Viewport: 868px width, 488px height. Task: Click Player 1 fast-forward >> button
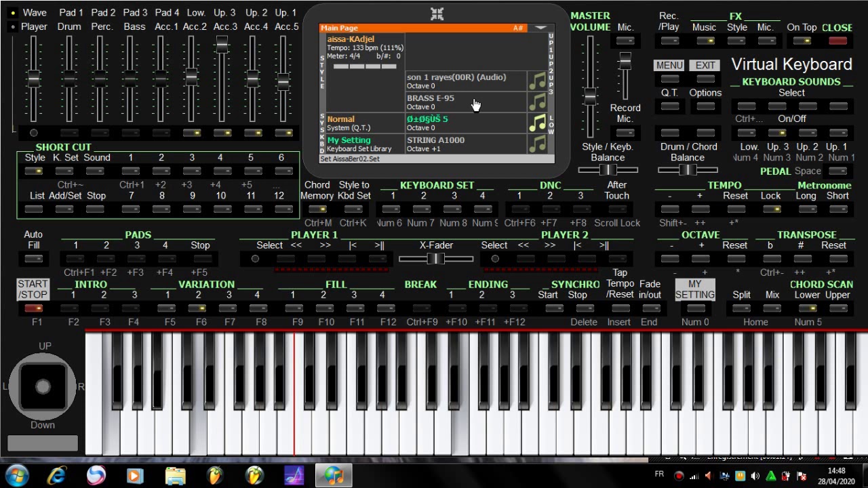[x=325, y=259]
